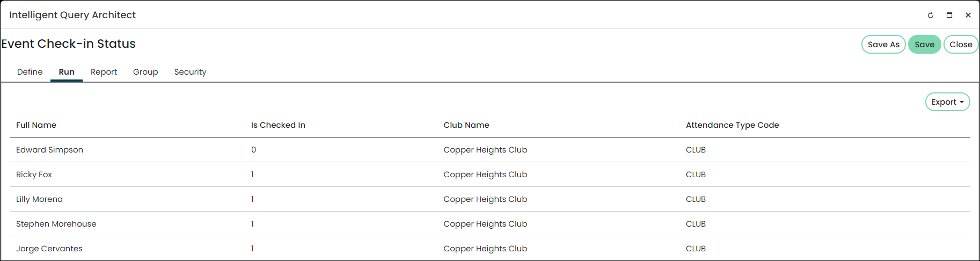Select the Run tab

pos(67,72)
